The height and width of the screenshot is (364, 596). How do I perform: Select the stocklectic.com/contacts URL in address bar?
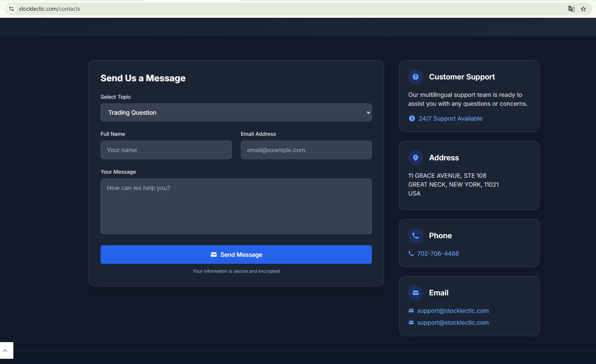coord(49,9)
